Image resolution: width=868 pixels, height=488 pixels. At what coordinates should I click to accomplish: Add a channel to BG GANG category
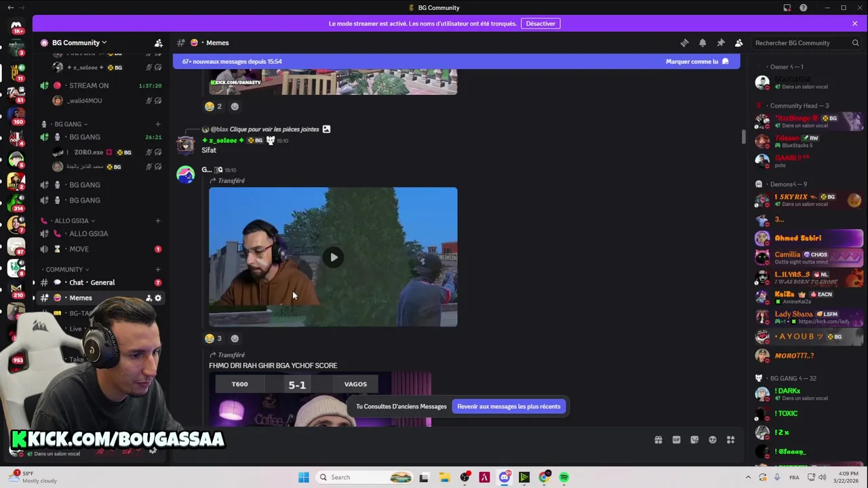point(158,124)
